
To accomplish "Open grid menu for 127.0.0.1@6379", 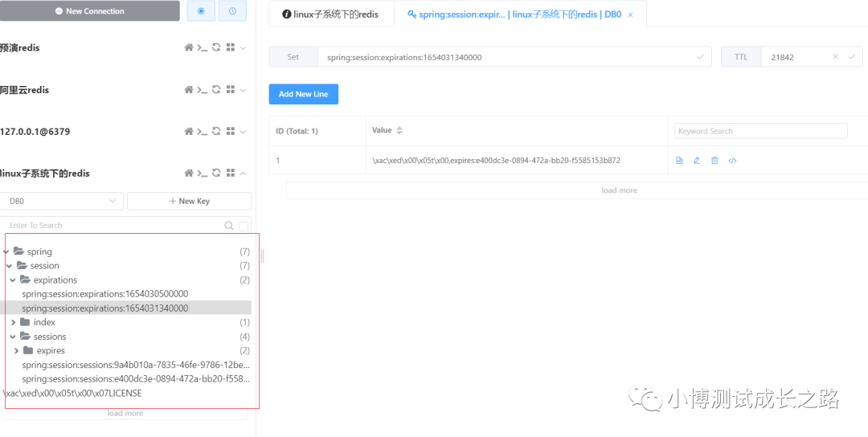I will coord(231,132).
